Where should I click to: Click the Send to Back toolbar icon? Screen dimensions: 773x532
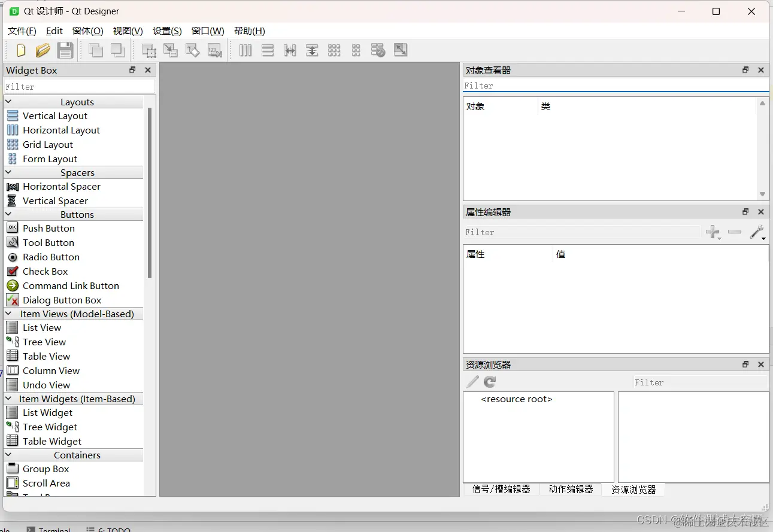(117, 50)
